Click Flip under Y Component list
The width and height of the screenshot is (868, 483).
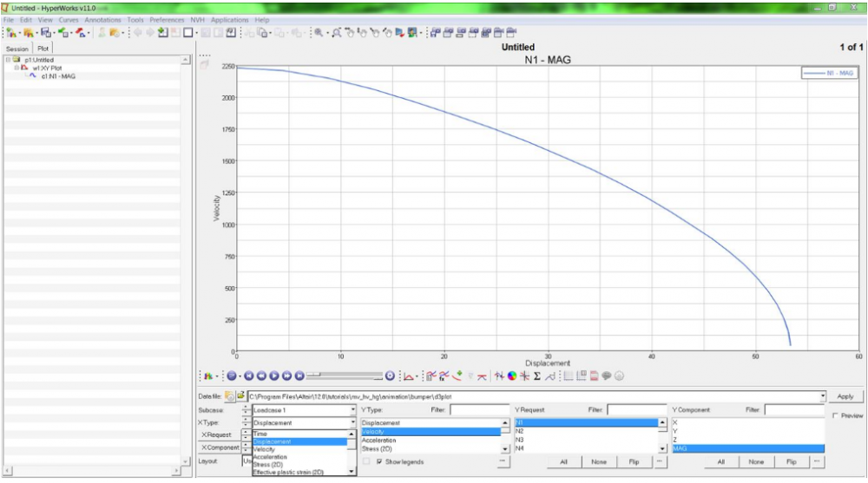pos(791,461)
